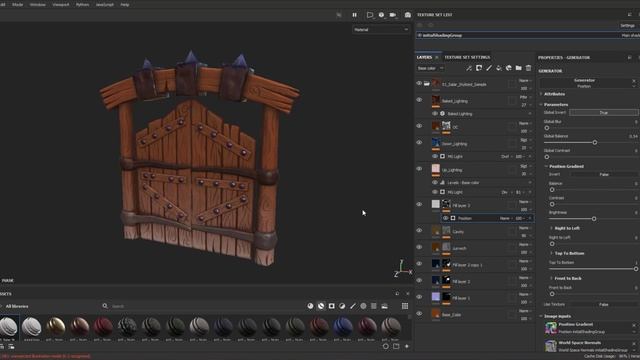Viewport: 640px width, 360px height.
Task: Toggle Position Gradient Invert False button
Action: (x=604, y=174)
